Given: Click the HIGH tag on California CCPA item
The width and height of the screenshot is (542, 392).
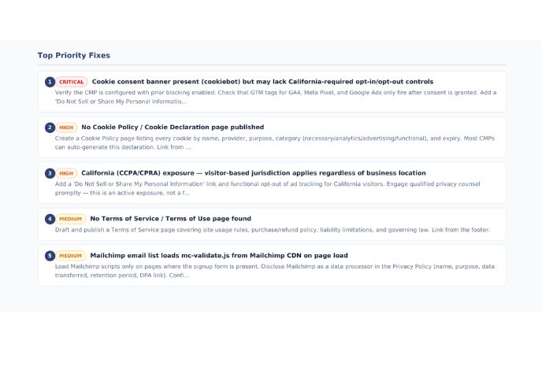Looking at the screenshot, I should [66, 173].
